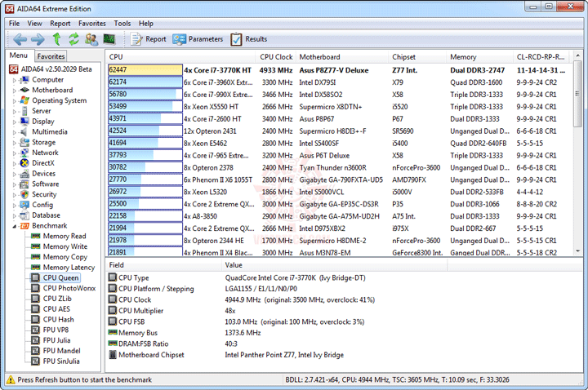Screen dimensions: 588x390
Task: Open the user accounts toolbar icon
Action: (x=91, y=39)
